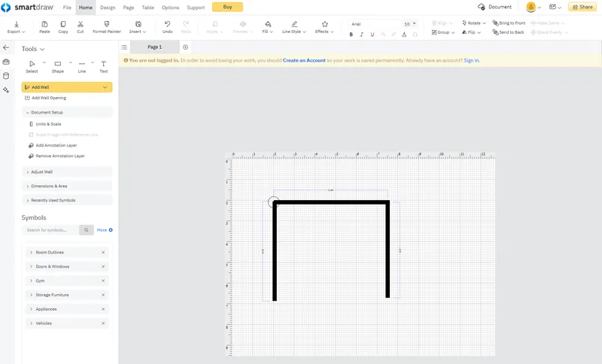Toggle underline text formatting
This screenshot has height=364, width=602.
tap(372, 35)
